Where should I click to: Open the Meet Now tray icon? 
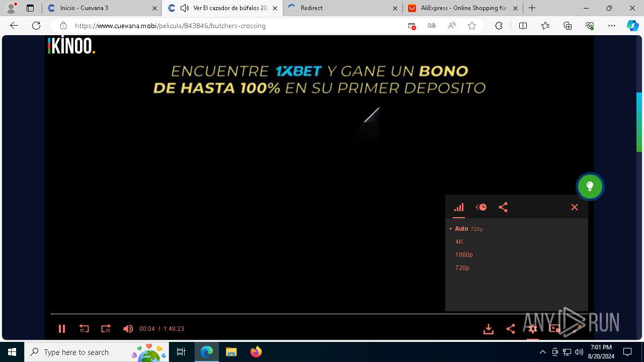tap(555, 352)
